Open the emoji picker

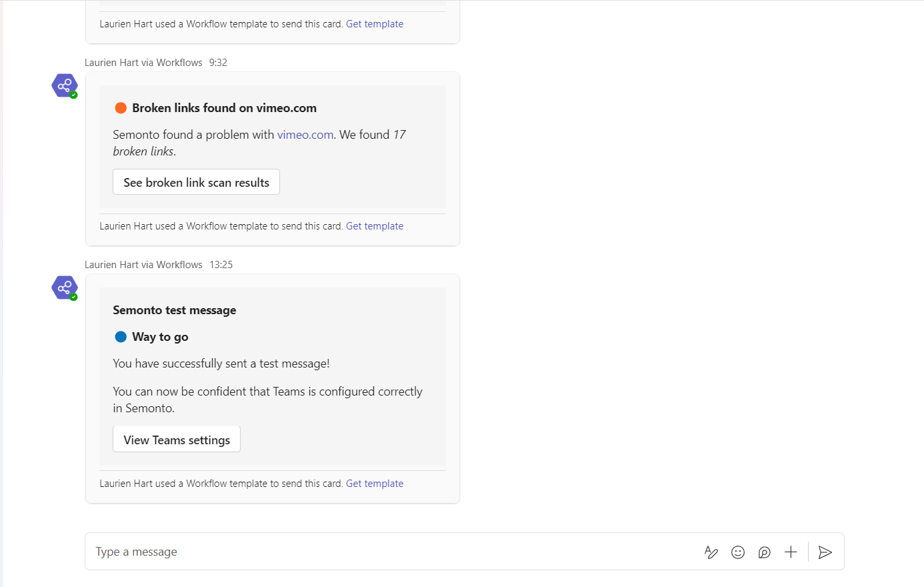tap(738, 552)
